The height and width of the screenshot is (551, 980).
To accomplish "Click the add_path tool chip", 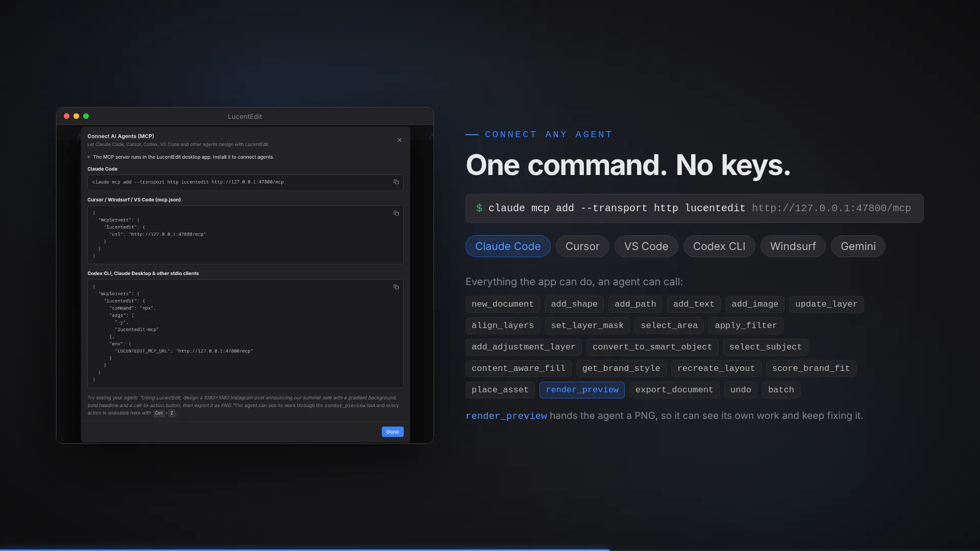I will click(x=635, y=304).
